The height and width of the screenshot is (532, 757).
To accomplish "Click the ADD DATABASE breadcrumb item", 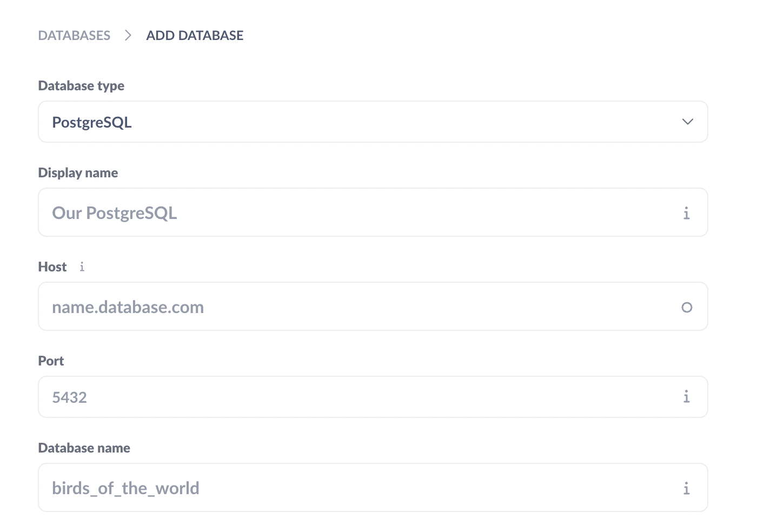I will click(x=195, y=35).
